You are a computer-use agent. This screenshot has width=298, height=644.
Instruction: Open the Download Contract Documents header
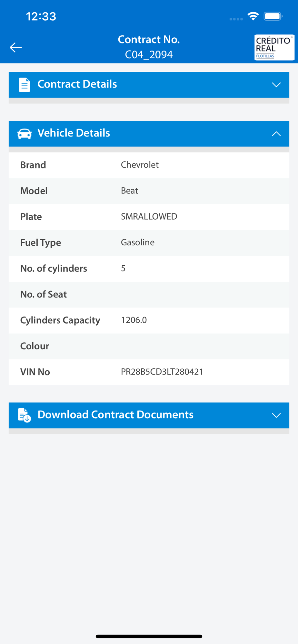point(115,415)
